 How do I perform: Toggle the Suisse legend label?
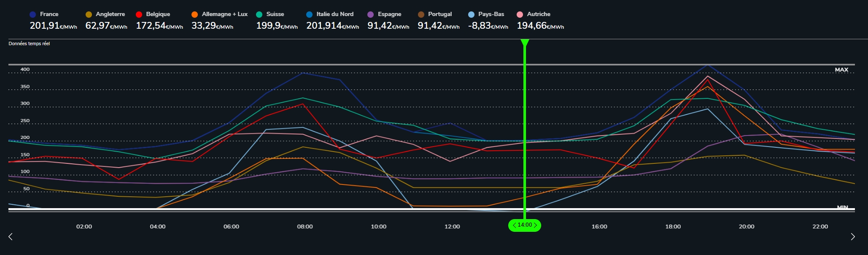[x=275, y=14]
